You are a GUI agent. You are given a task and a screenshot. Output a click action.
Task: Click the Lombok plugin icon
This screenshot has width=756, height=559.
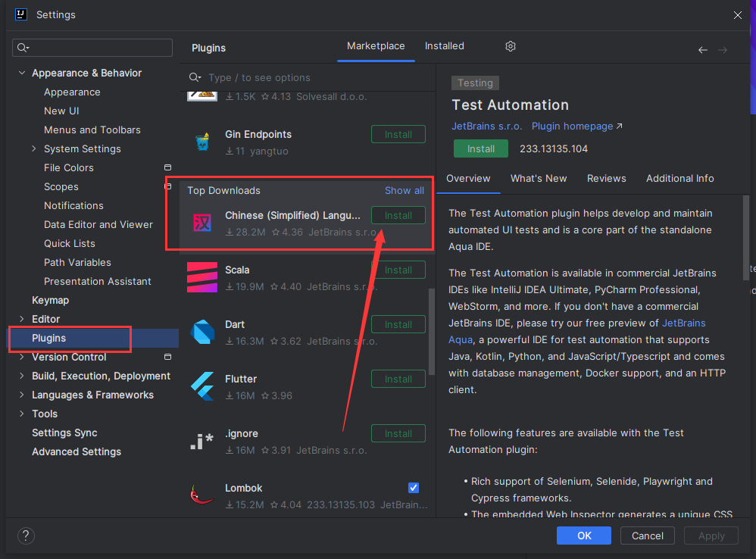(201, 495)
